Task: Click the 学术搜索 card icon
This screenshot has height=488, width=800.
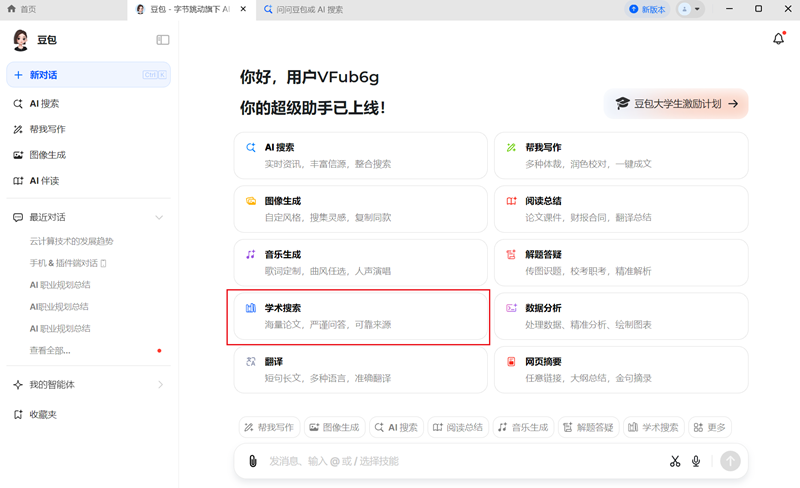Action: click(251, 308)
